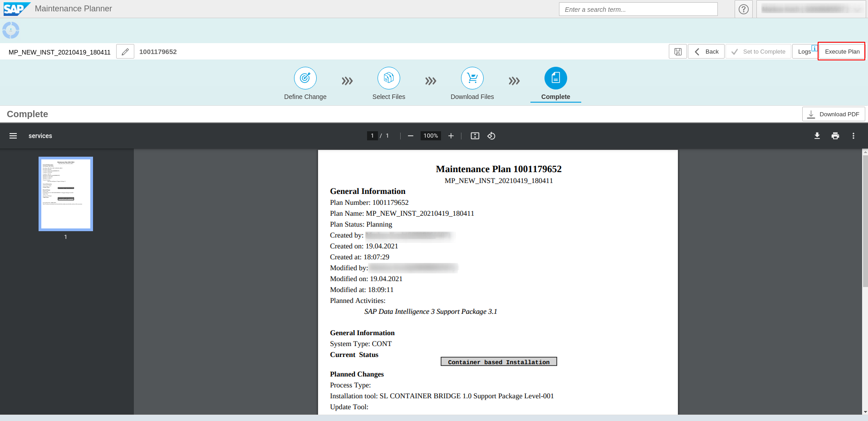Screen dimensions: 868x421
Task: Click the search term input field
Action: pos(638,9)
